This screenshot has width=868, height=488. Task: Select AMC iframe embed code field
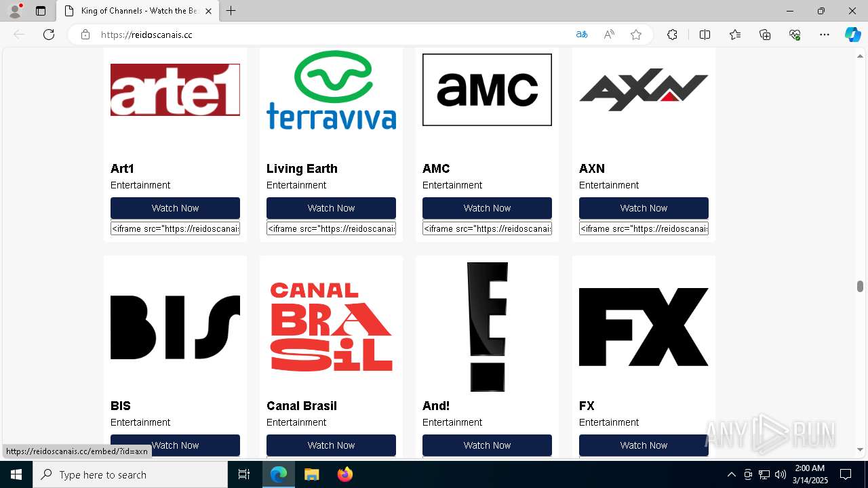click(487, 228)
